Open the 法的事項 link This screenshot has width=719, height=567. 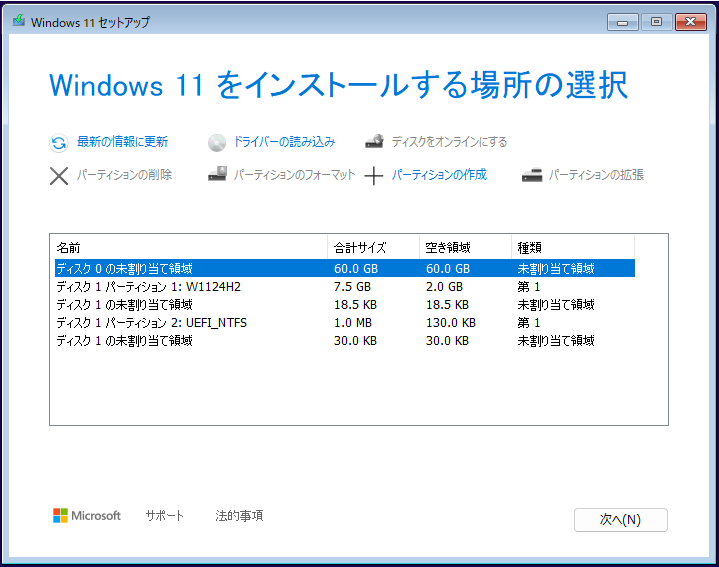tap(239, 516)
